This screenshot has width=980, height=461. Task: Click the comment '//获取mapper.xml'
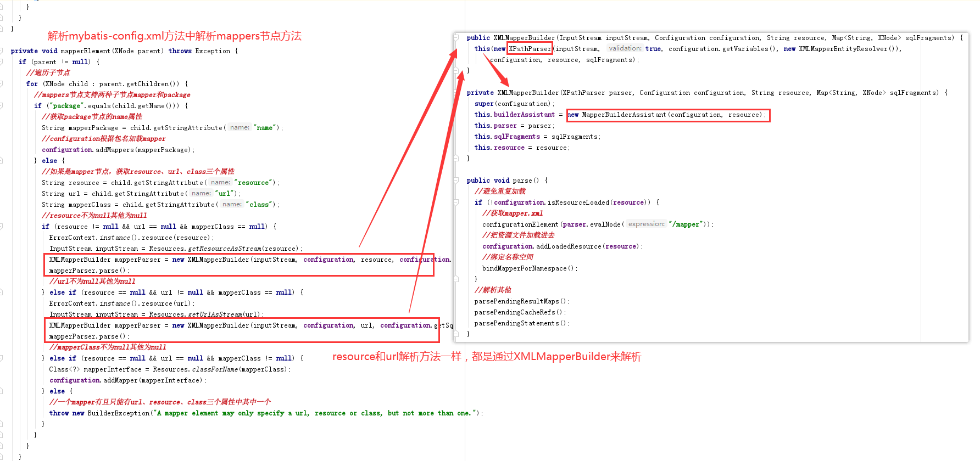click(x=513, y=213)
